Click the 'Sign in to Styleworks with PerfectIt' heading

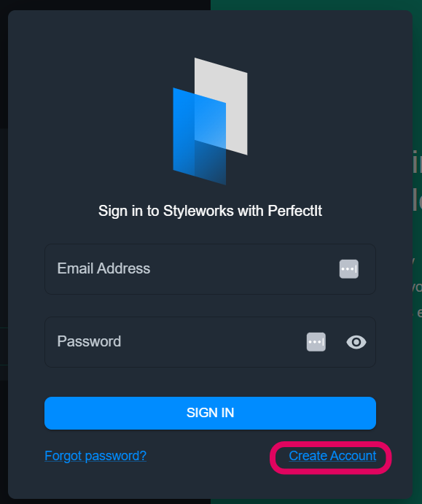click(211, 212)
